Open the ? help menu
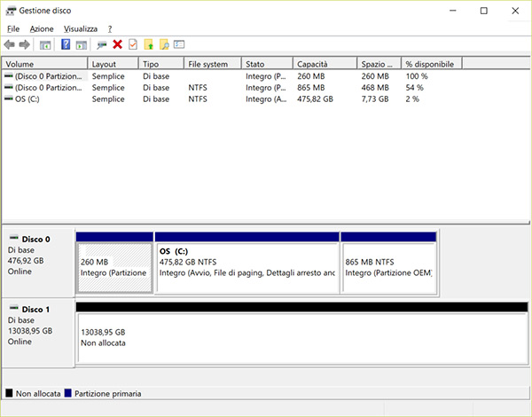 click(110, 29)
